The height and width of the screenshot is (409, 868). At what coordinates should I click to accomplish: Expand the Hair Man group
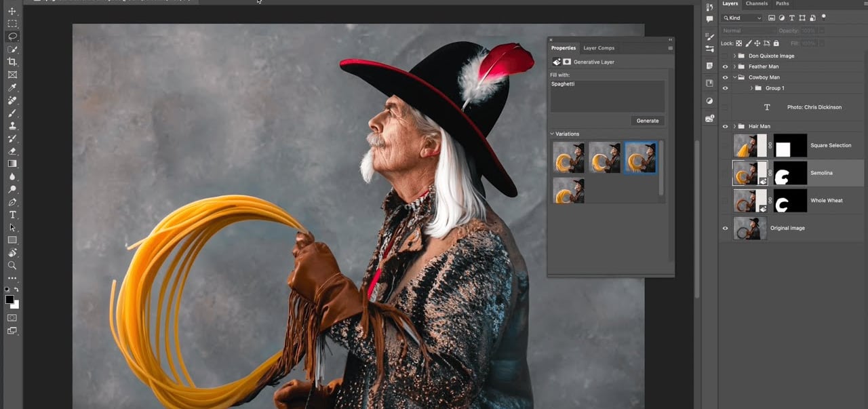[x=734, y=126]
